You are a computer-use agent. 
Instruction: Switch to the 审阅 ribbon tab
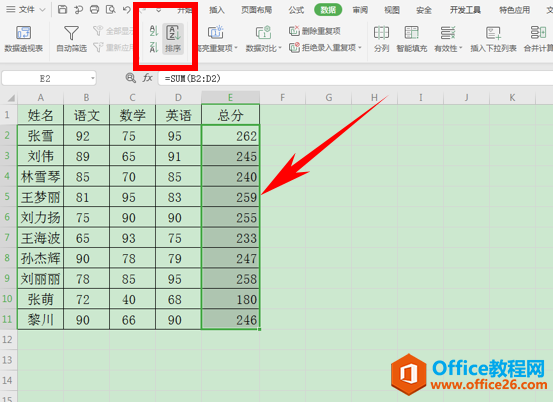tap(360, 10)
